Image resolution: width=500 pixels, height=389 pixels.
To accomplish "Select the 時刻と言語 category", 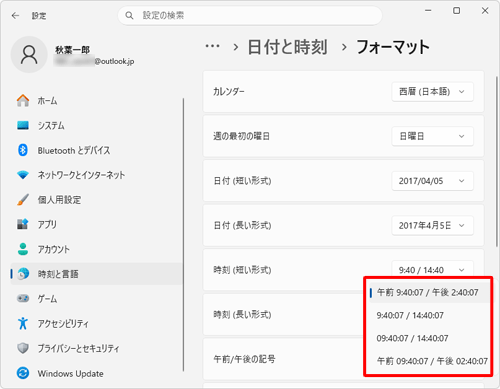I will (97, 274).
